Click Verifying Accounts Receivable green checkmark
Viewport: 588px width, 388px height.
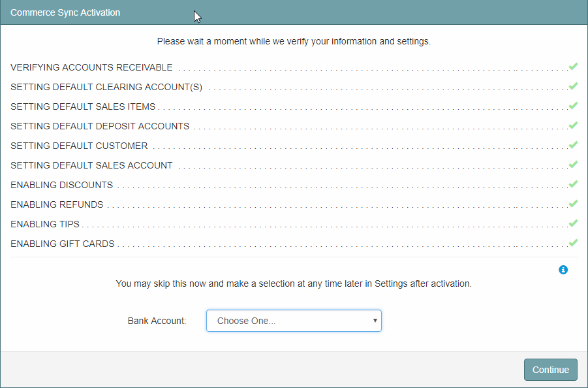[x=573, y=67]
